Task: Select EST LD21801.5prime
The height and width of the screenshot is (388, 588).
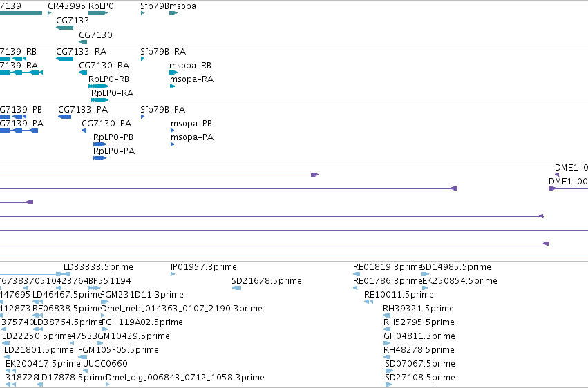Action: pyautogui.click(x=39, y=350)
